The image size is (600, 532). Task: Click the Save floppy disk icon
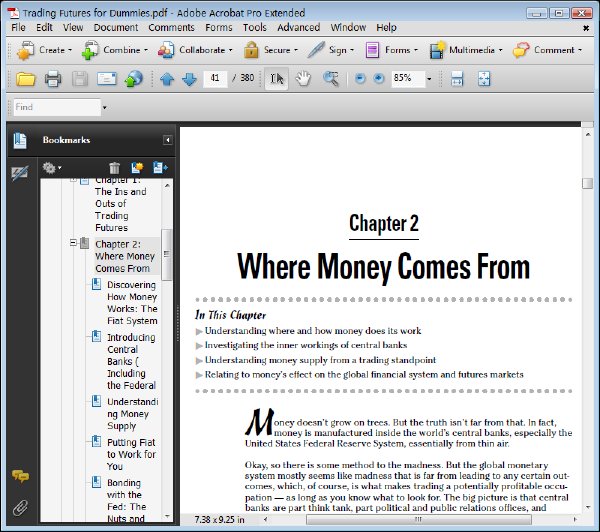point(80,79)
